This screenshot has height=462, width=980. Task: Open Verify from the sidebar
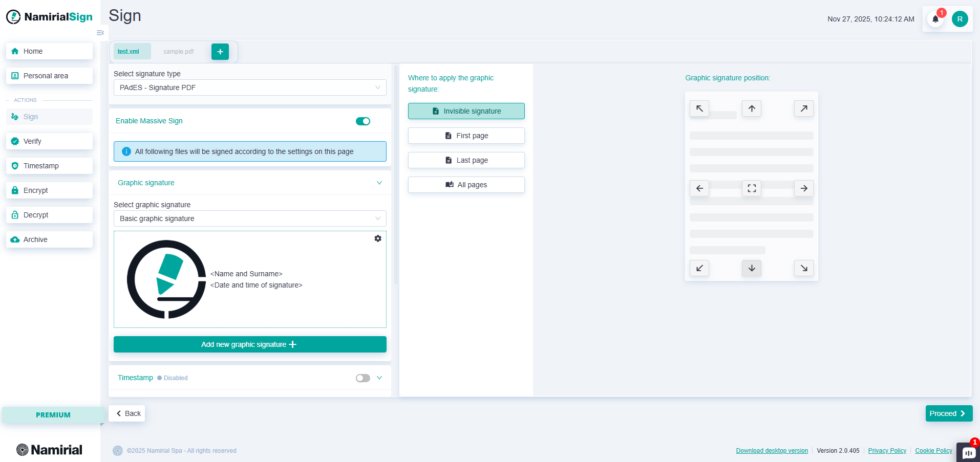[x=49, y=141]
